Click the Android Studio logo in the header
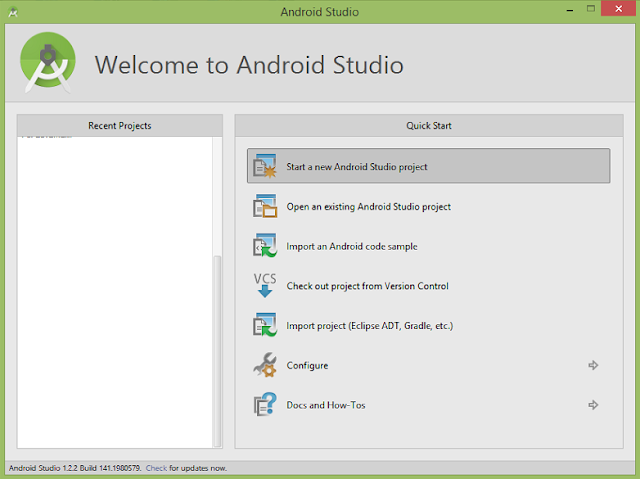Viewport: 640px width, 479px height. coord(48,62)
